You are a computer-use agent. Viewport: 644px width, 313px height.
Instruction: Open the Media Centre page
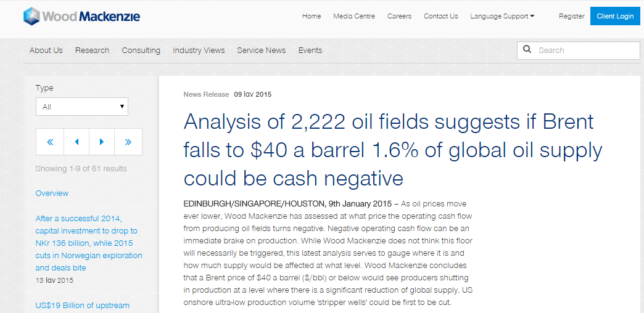coord(354,17)
